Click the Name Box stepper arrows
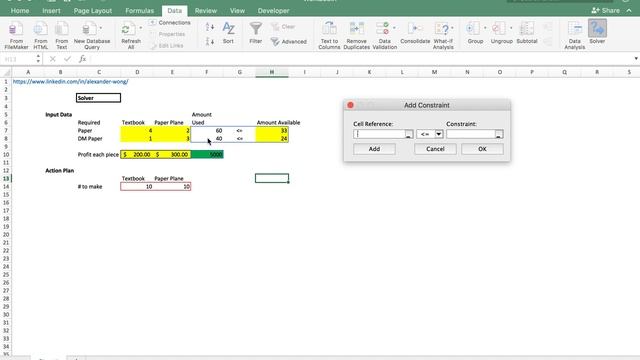Image resolution: width=640 pixels, height=360 pixels. [38, 59]
